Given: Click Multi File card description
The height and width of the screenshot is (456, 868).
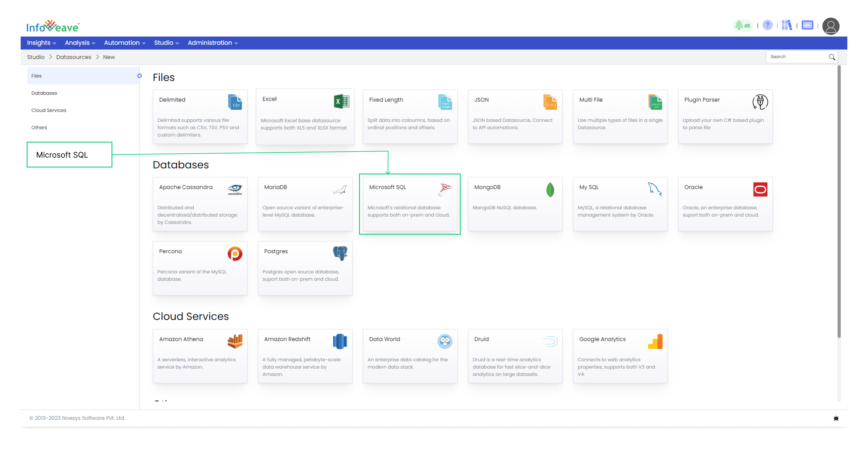Looking at the screenshot, I should [x=620, y=124].
